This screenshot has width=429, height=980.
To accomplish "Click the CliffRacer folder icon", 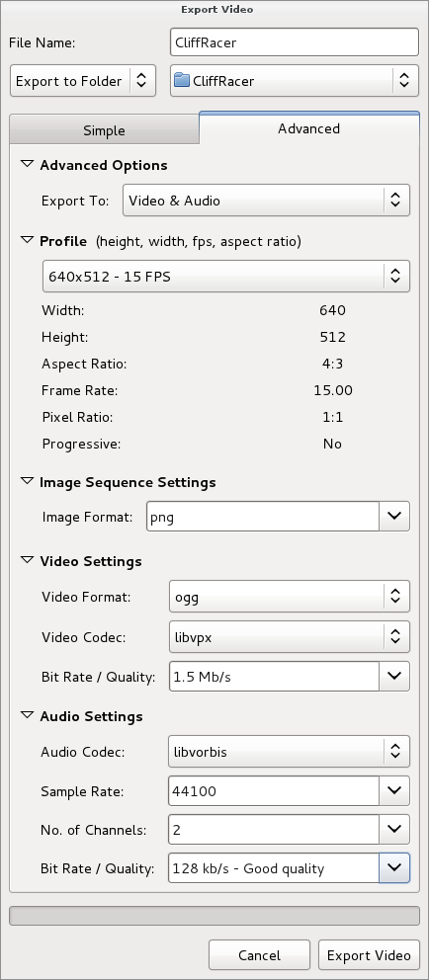I will 181,80.
